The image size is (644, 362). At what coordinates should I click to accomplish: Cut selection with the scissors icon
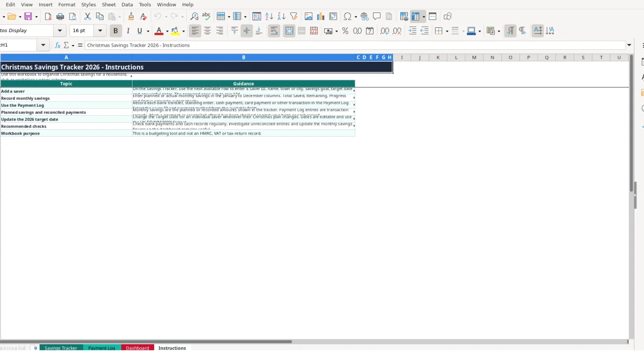(x=87, y=17)
